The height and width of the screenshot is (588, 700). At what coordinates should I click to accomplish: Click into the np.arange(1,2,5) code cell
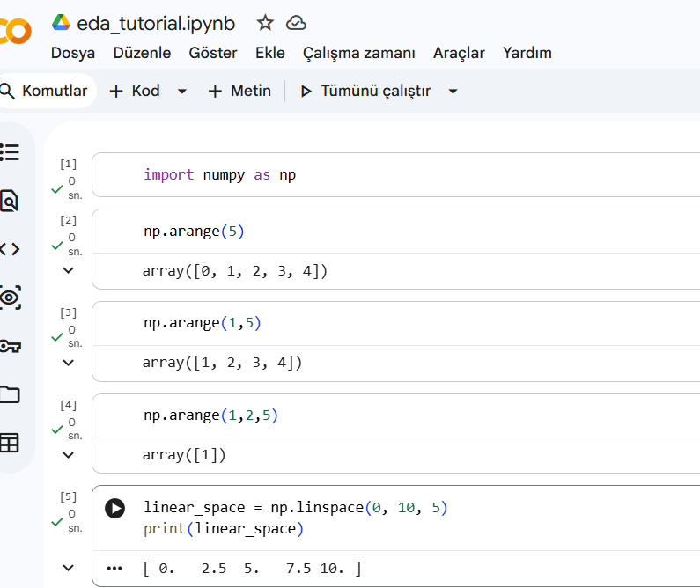pos(395,415)
